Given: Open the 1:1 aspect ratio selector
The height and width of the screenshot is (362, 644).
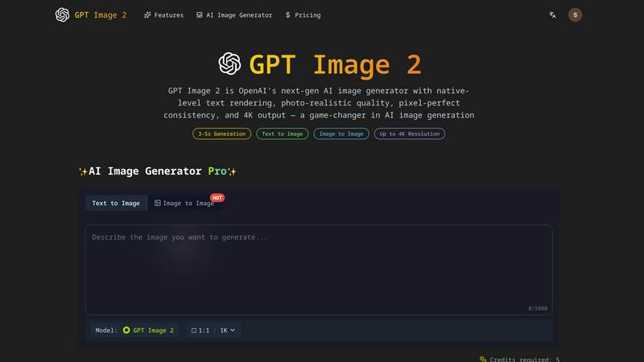Looking at the screenshot, I should click(200, 331).
